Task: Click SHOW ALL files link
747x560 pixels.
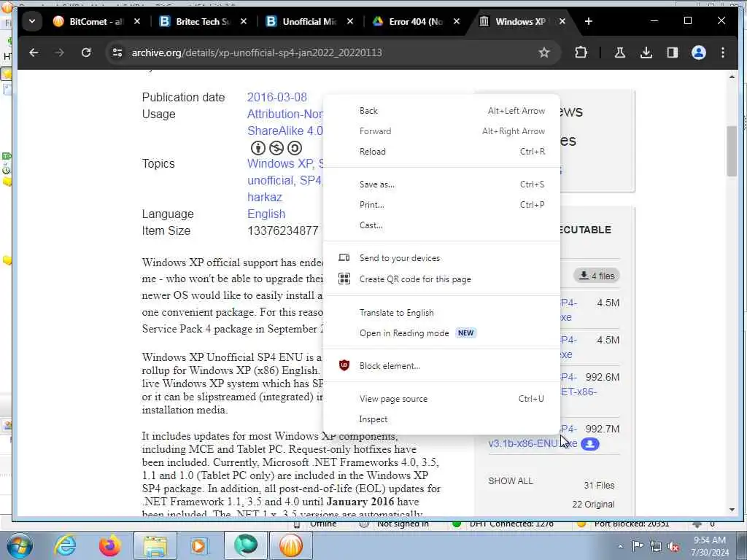Action: pyautogui.click(x=510, y=481)
